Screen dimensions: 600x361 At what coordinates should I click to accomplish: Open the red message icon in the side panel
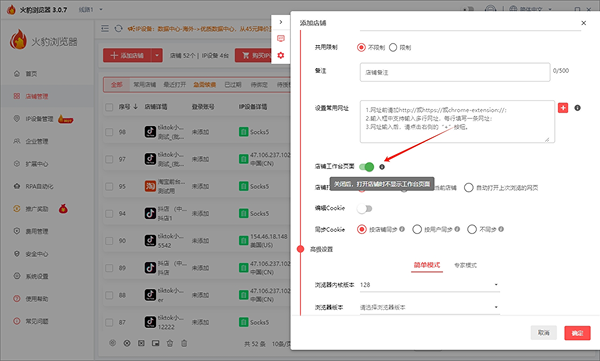[x=281, y=38]
